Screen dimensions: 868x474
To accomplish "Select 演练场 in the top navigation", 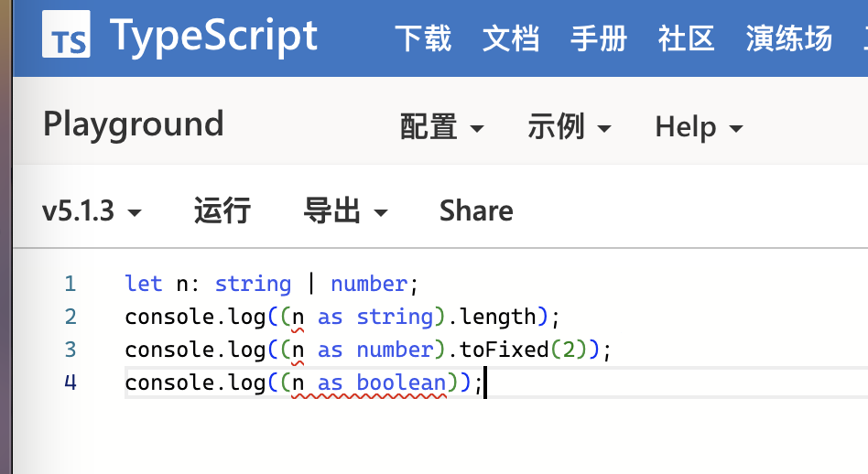I will point(789,38).
